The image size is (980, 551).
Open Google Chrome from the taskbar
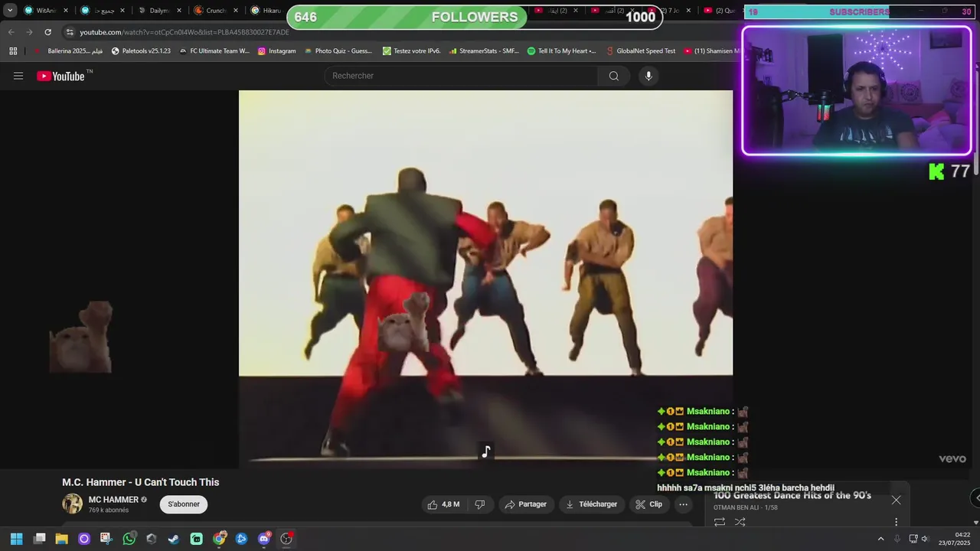219,539
